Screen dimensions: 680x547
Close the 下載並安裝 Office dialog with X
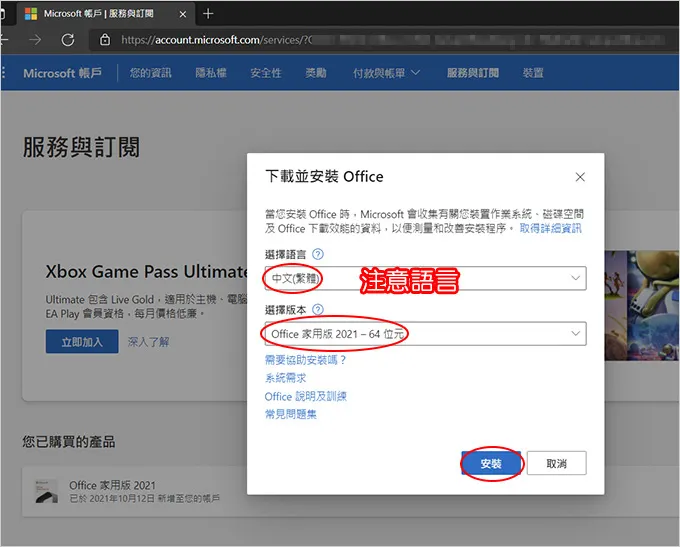580,177
